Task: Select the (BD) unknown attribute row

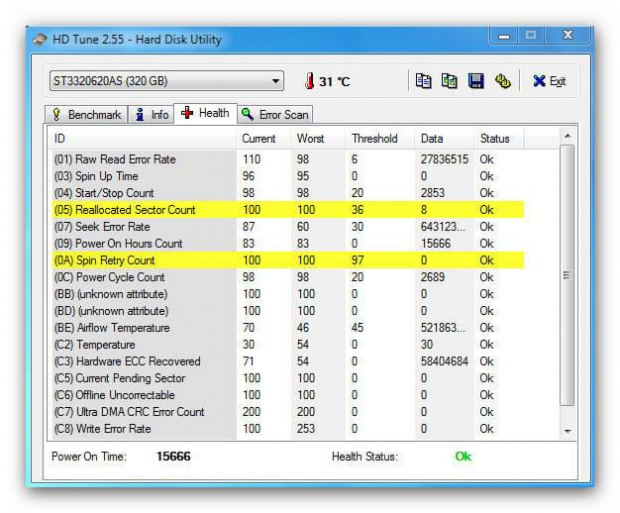Action: [287, 311]
